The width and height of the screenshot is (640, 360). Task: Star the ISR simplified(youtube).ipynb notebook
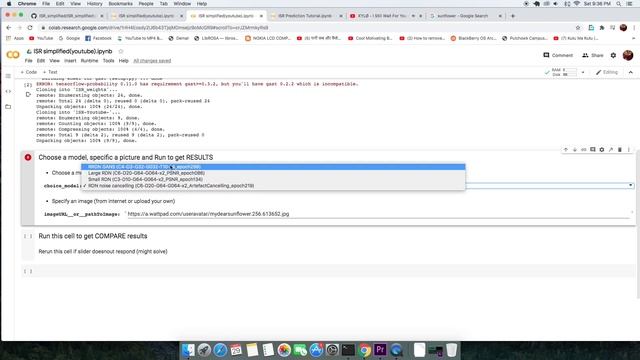click(x=120, y=51)
